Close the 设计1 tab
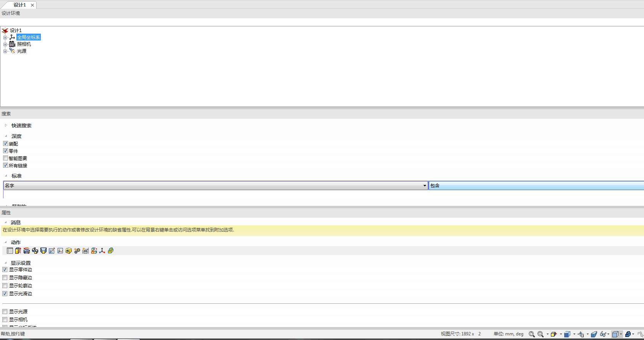 pos(32,5)
